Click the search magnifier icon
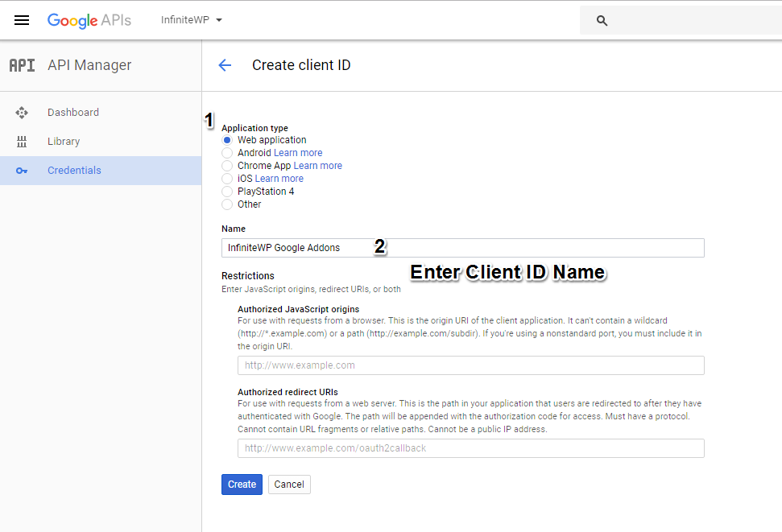 (x=602, y=20)
